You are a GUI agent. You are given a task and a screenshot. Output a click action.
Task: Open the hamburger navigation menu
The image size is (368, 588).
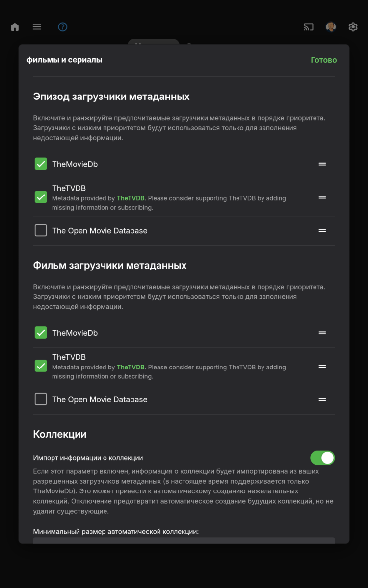coord(37,27)
